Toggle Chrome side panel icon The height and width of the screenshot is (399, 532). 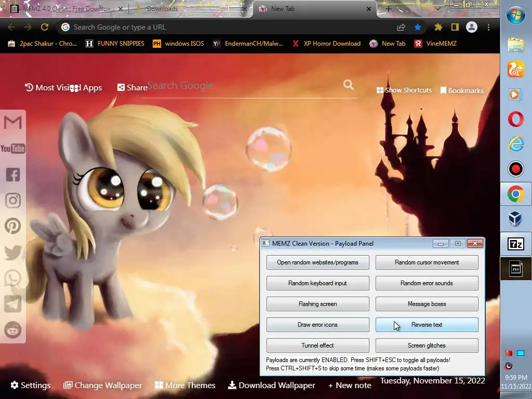(x=455, y=27)
